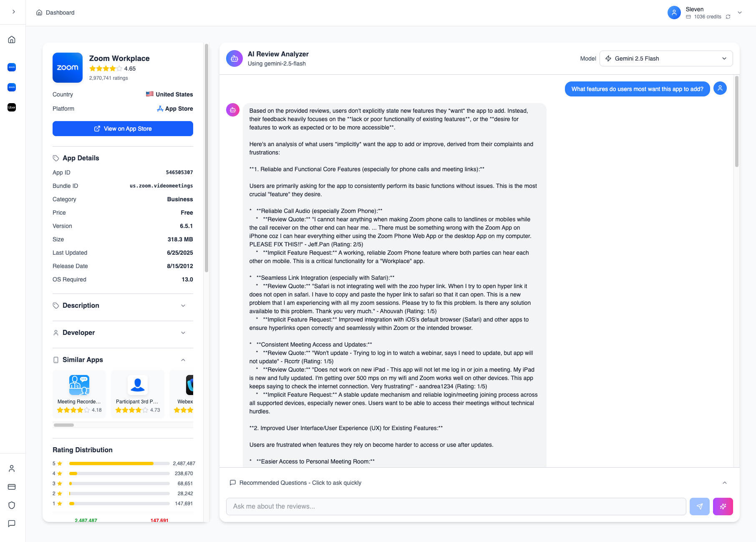This screenshot has height=542, width=756.
Task: Click the 2,970,741 ratings text
Action: click(x=108, y=78)
